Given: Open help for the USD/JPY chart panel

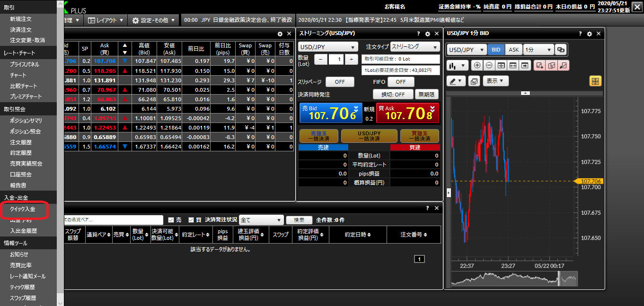Looking at the screenshot, I should tap(581, 34).
